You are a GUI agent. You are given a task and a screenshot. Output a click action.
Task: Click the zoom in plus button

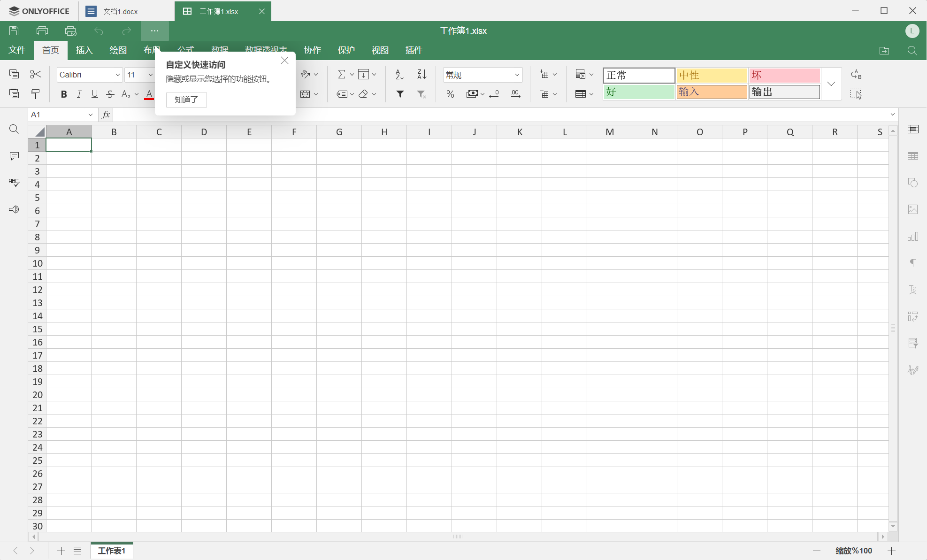tap(891, 551)
